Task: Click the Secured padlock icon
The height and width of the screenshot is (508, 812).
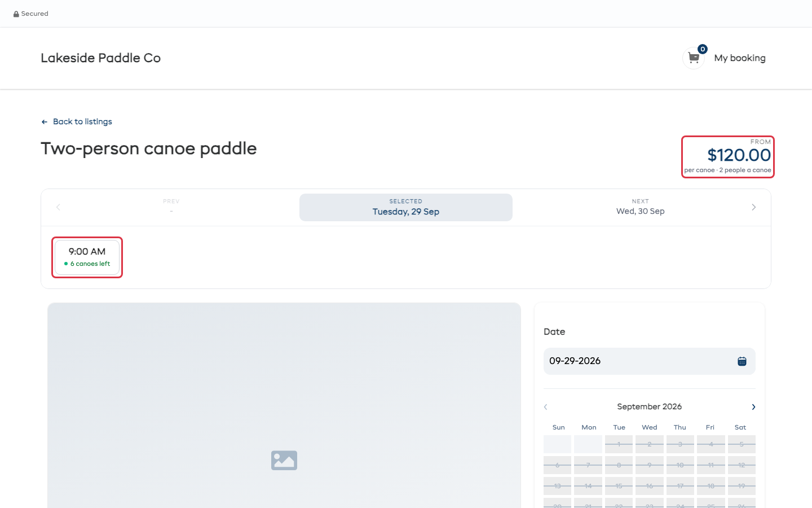Action: click(16, 14)
